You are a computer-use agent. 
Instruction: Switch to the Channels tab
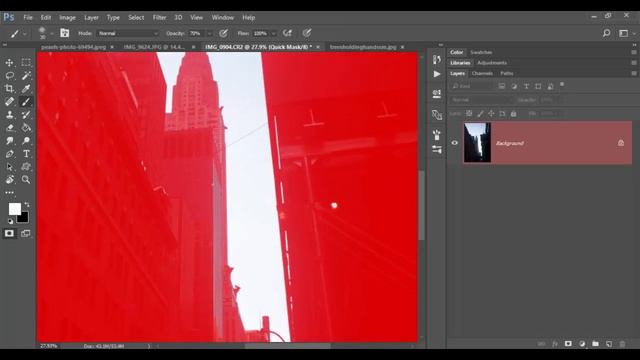point(482,73)
